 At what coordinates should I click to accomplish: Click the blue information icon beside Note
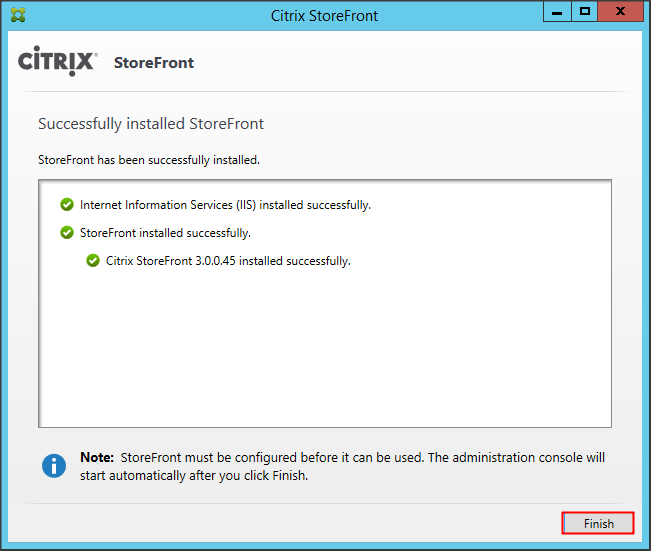[x=54, y=466]
